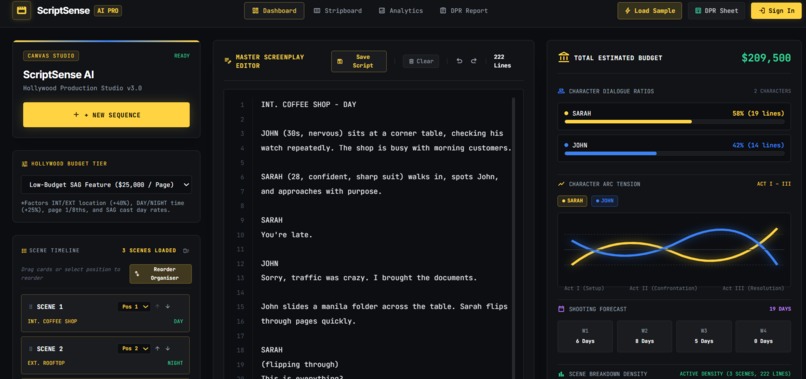Move Scene 1 up with arrow
This screenshot has width=806, height=379.
[x=157, y=306]
